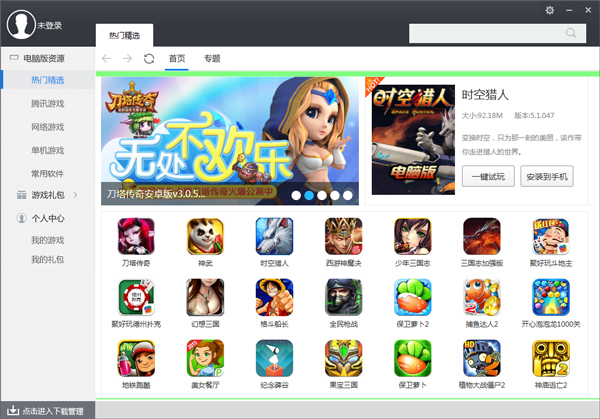Screen dimensions: 600x419
Task: Select 热门精选 in the sidebar
Action: coord(48,80)
